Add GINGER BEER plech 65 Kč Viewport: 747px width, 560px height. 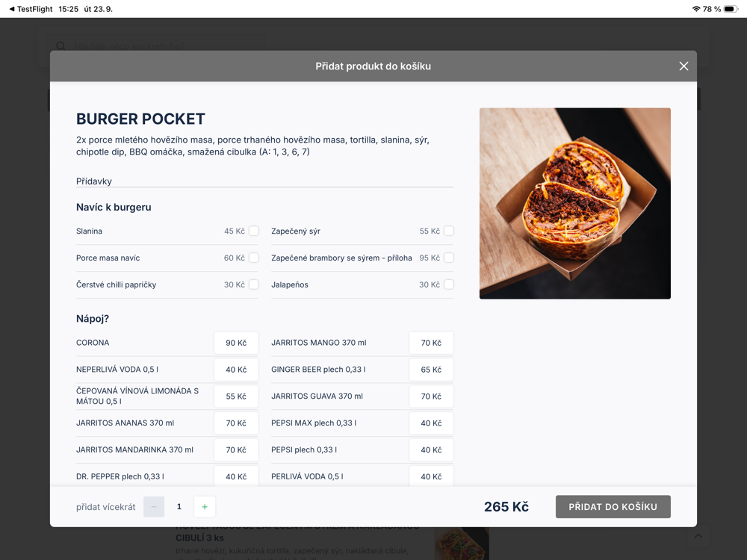point(431,370)
